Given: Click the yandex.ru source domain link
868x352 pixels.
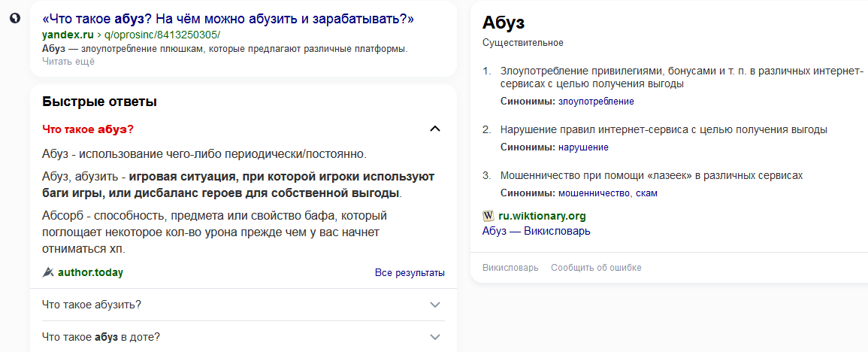Looking at the screenshot, I should tap(68, 35).
